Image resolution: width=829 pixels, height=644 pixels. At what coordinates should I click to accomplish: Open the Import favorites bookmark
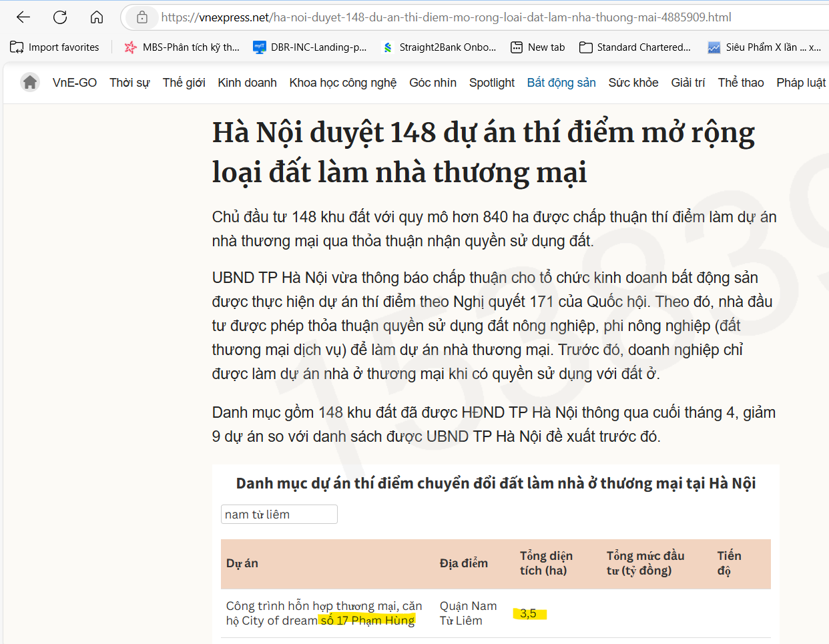click(55, 47)
